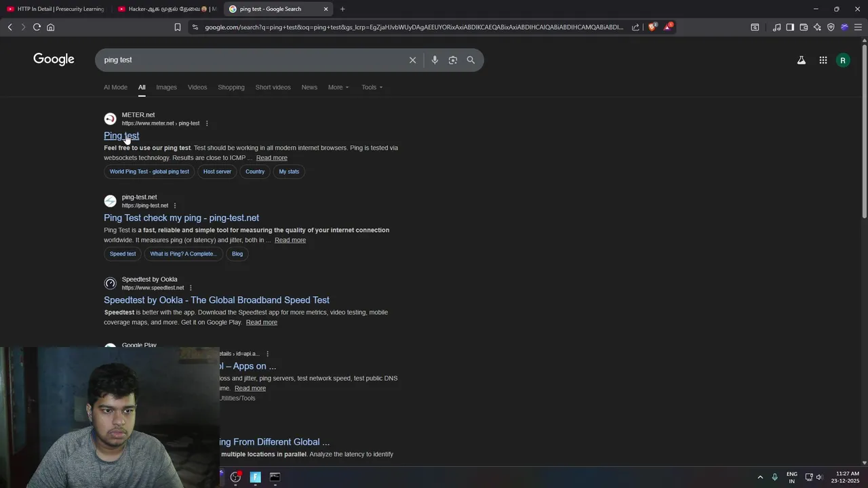This screenshot has height=488, width=868.
Task: Open the ENG IN language switcher
Action: coord(791,477)
